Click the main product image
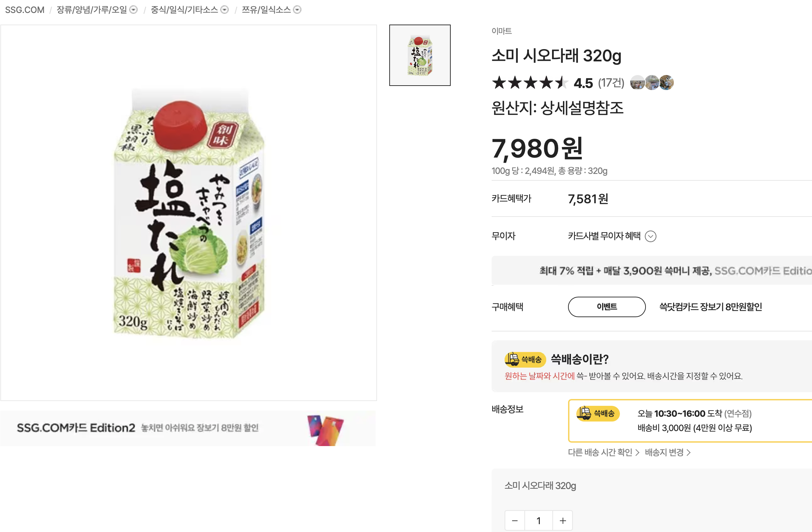The image size is (812, 532). [189, 213]
